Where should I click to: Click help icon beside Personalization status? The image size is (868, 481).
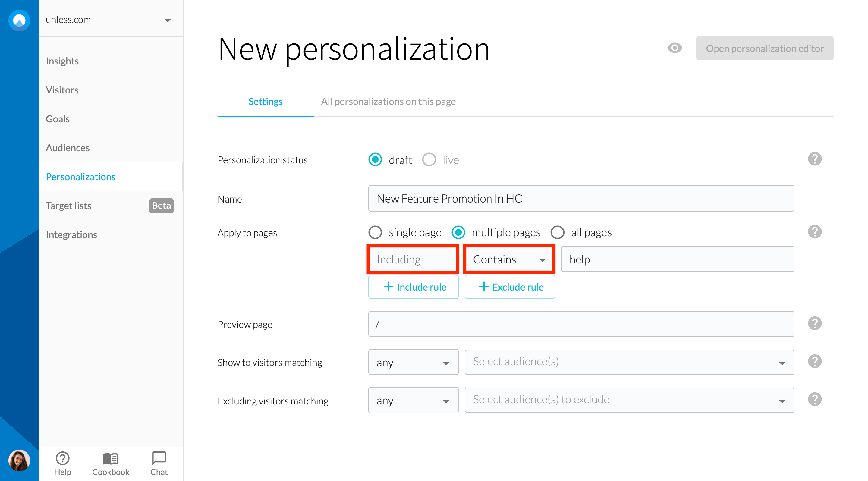tap(814, 159)
